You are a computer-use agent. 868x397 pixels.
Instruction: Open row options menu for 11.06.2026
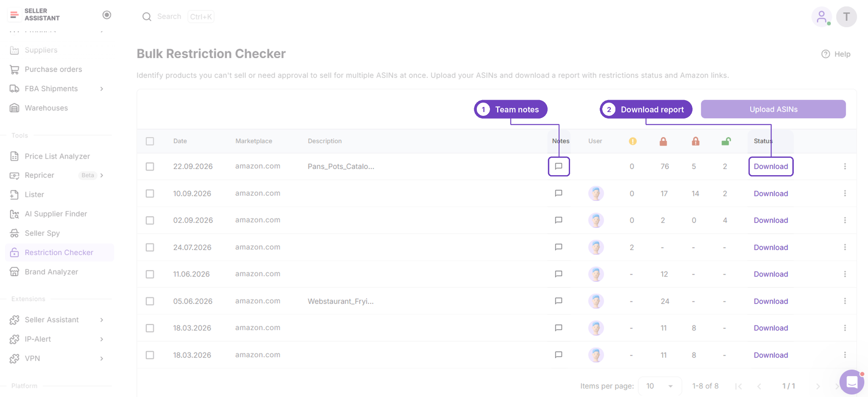(845, 274)
